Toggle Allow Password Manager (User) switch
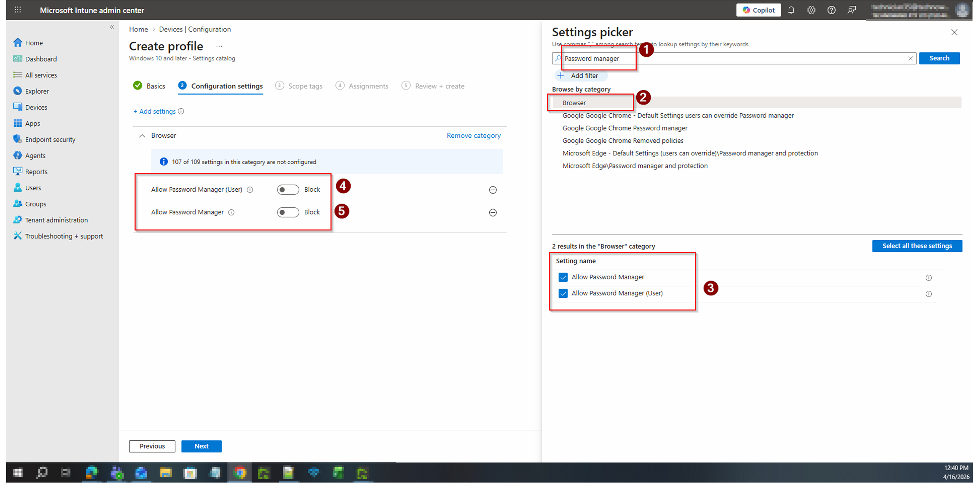 (x=288, y=189)
